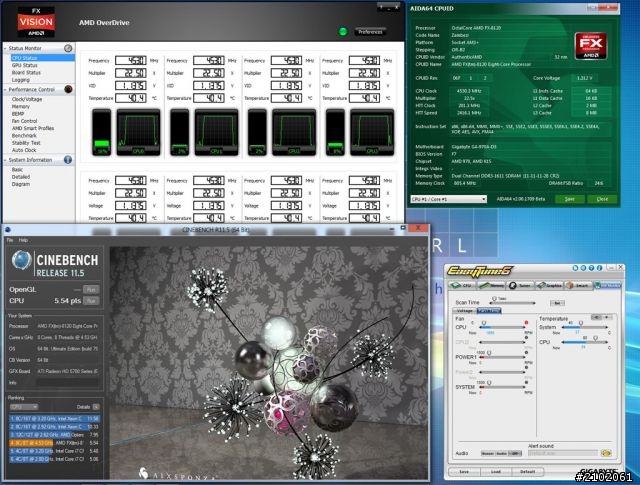The height and width of the screenshot is (485, 640).
Task: Select Fan Control in OverDrive sidebar
Action: pos(24,121)
